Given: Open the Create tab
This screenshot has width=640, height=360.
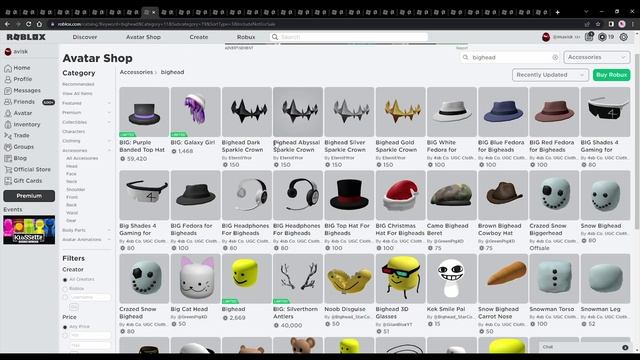Looking at the screenshot, I should point(199,37).
